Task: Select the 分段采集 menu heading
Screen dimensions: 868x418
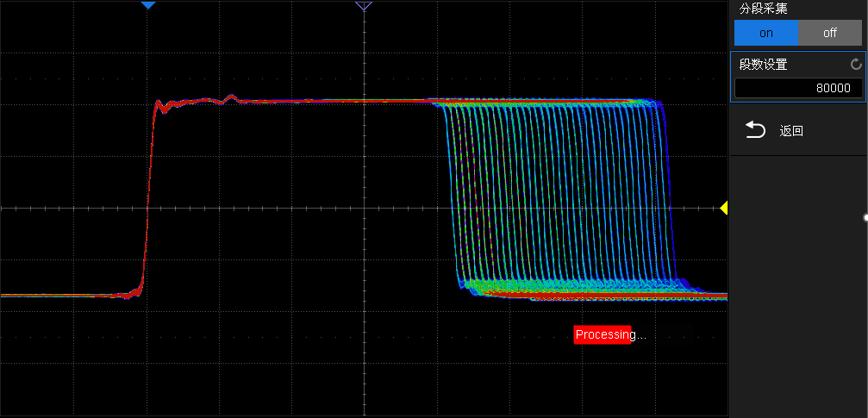Action: coord(763,9)
